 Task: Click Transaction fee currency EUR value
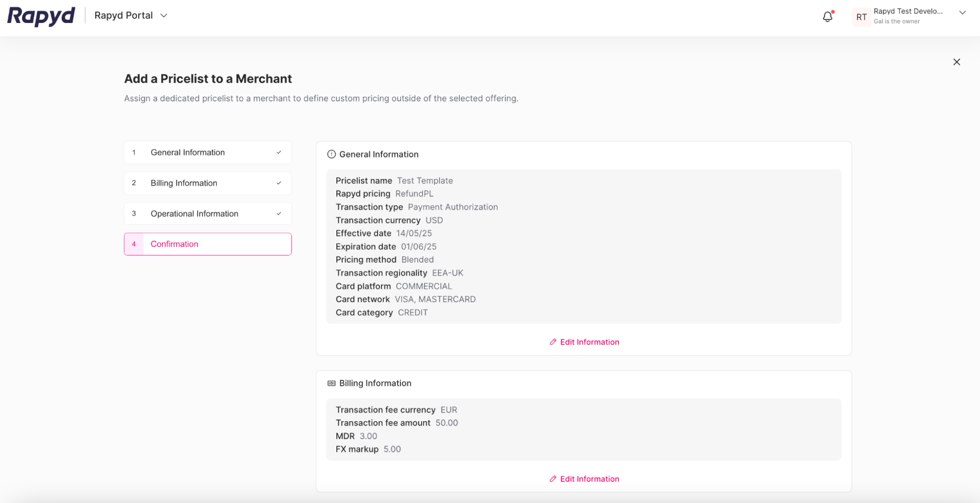449,410
